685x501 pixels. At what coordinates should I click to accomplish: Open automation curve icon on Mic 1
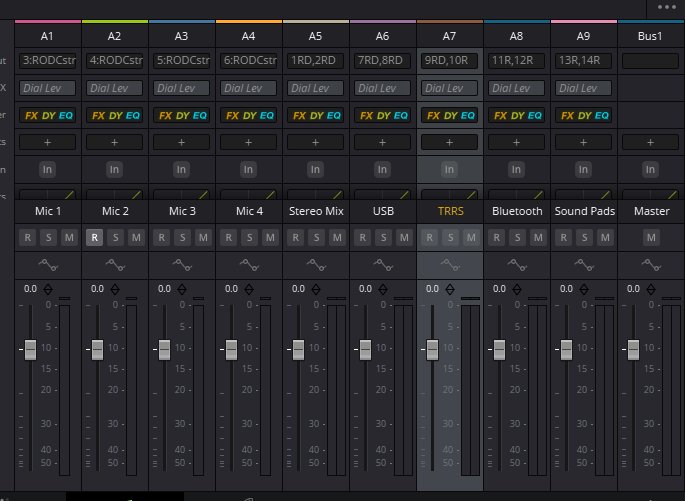pyautogui.click(x=48, y=265)
